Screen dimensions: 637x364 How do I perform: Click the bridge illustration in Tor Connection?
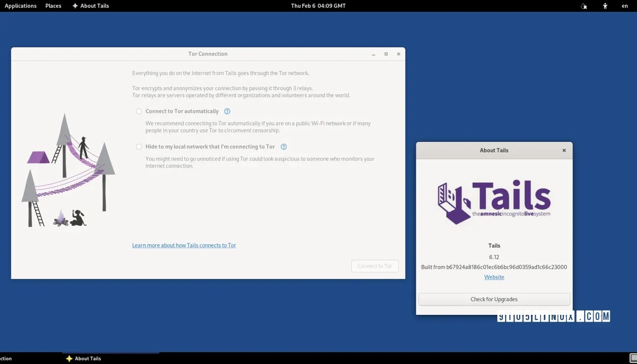[68, 170]
